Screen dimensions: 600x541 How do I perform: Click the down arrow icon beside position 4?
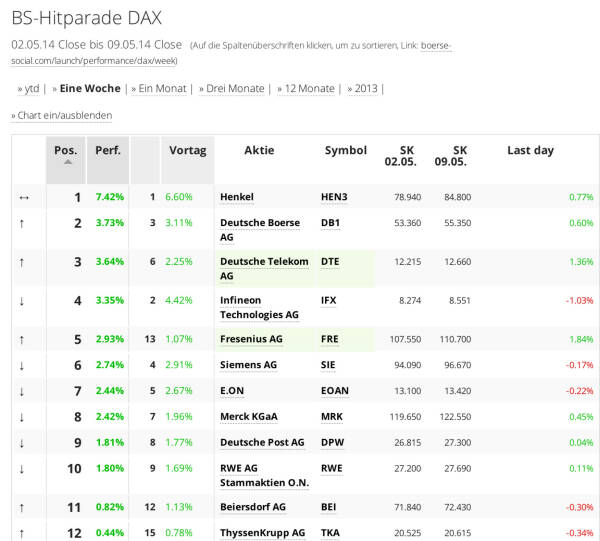[x=23, y=300]
